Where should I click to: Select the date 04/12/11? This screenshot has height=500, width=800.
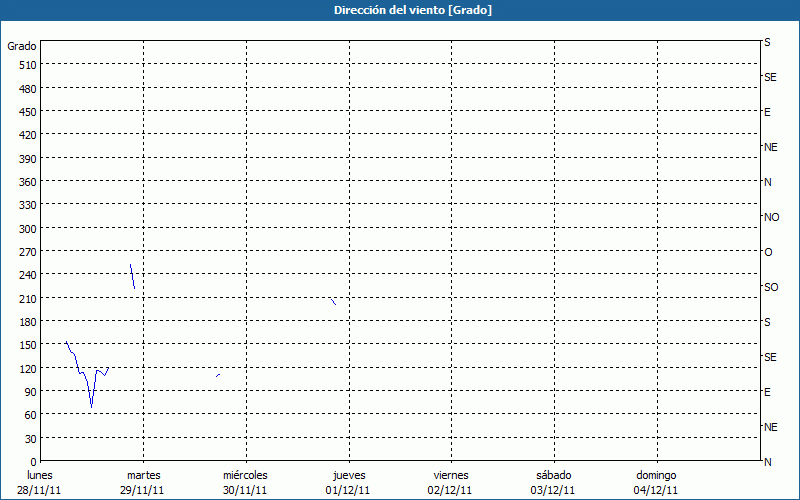[x=656, y=490]
